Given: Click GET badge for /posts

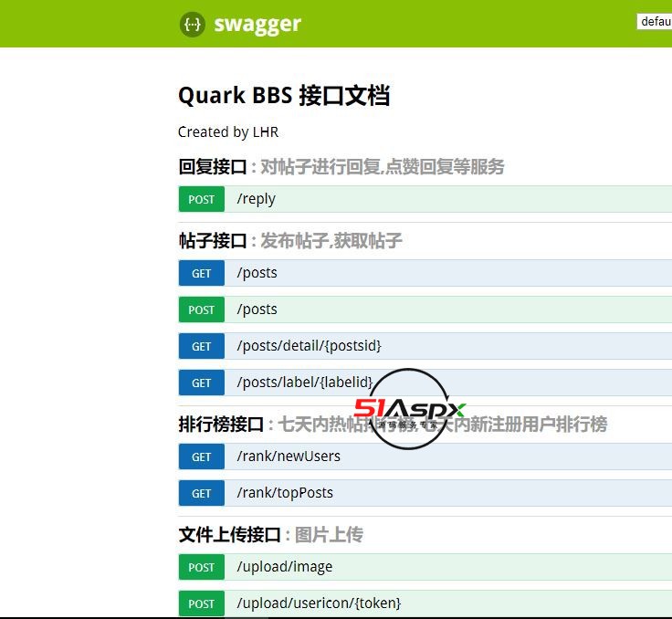Looking at the screenshot, I should (202, 273).
